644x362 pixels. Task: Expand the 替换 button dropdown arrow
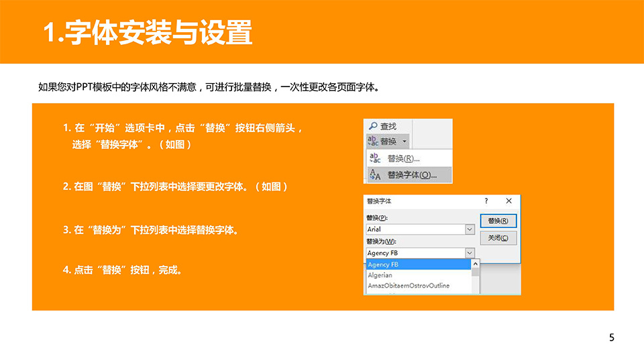click(405, 141)
